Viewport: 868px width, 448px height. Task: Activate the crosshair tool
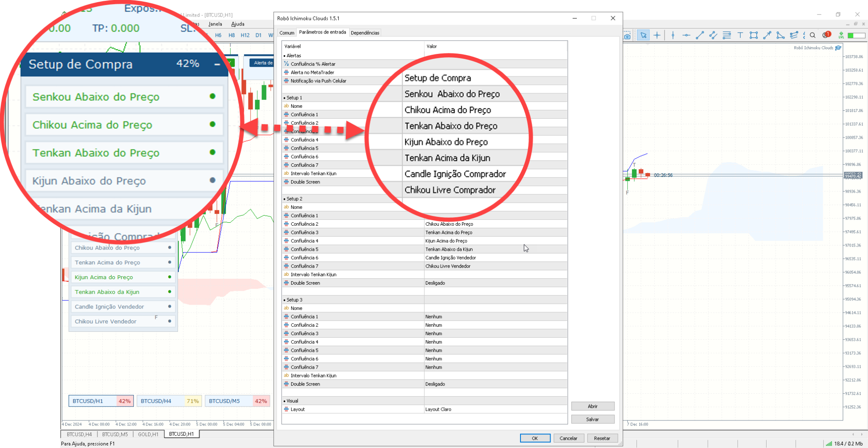click(x=657, y=36)
